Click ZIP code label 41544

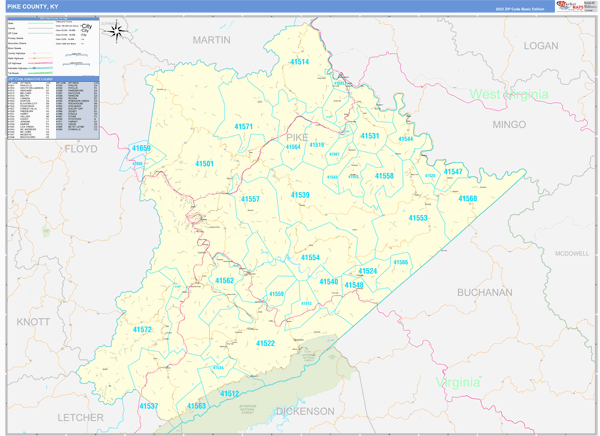(406, 139)
